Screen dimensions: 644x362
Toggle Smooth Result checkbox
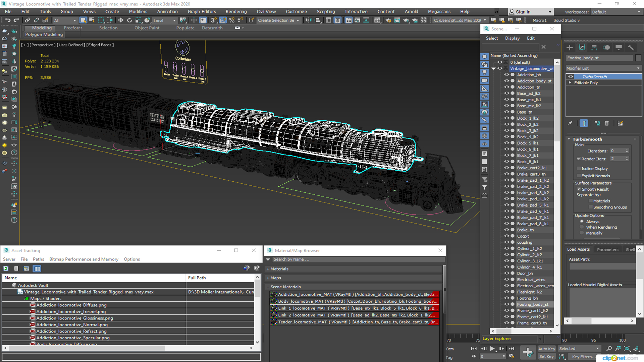click(579, 189)
